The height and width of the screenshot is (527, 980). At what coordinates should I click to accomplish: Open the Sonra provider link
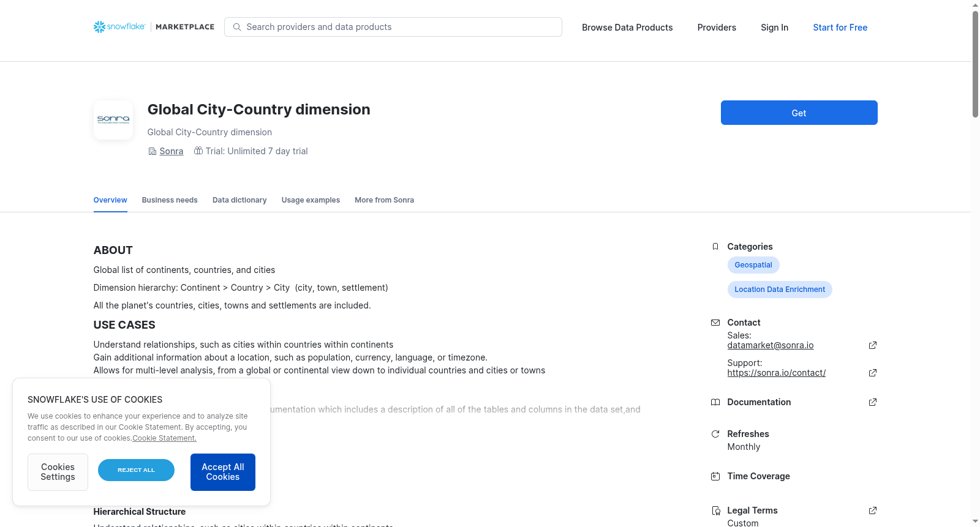click(x=171, y=151)
